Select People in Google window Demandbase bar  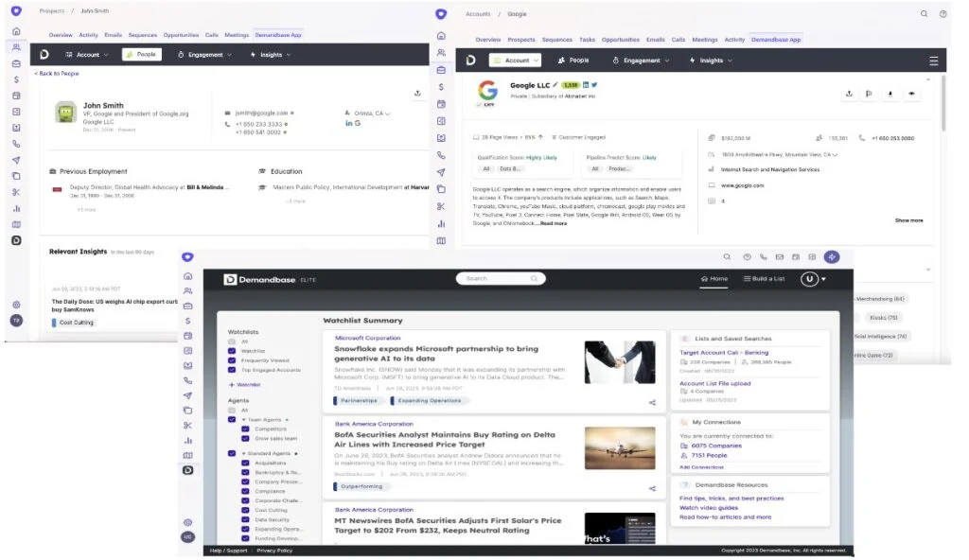pos(573,61)
